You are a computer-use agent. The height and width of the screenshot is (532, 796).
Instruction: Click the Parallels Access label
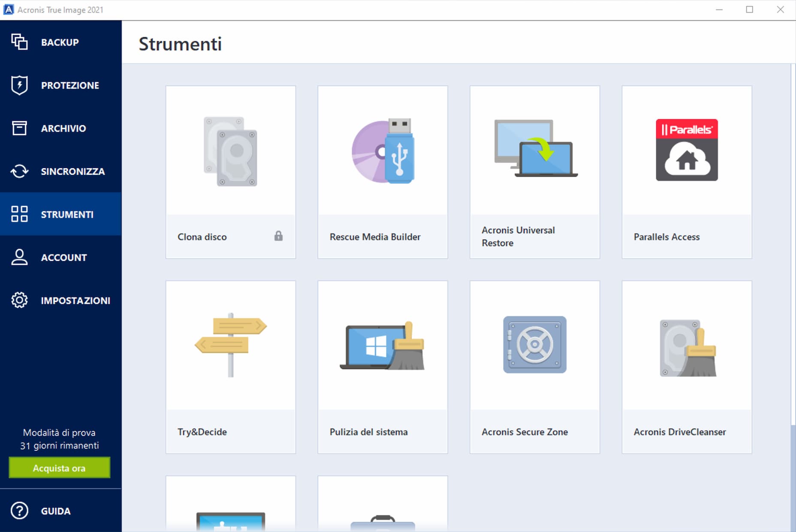666,237
